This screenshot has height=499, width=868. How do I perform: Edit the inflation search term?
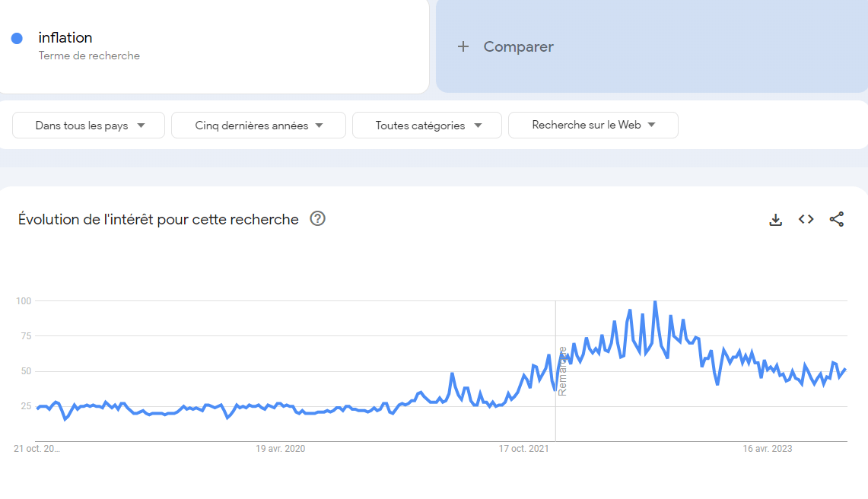pyautogui.click(x=65, y=38)
